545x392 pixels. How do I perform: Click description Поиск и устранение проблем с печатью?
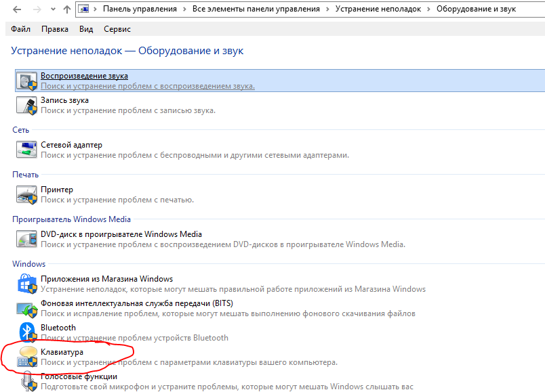117,200
